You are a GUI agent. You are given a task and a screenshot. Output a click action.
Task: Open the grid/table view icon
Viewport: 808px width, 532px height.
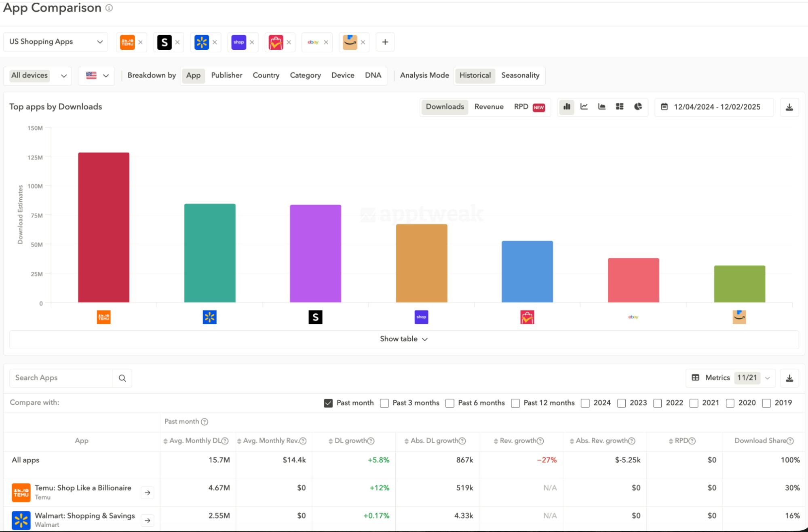pos(620,107)
